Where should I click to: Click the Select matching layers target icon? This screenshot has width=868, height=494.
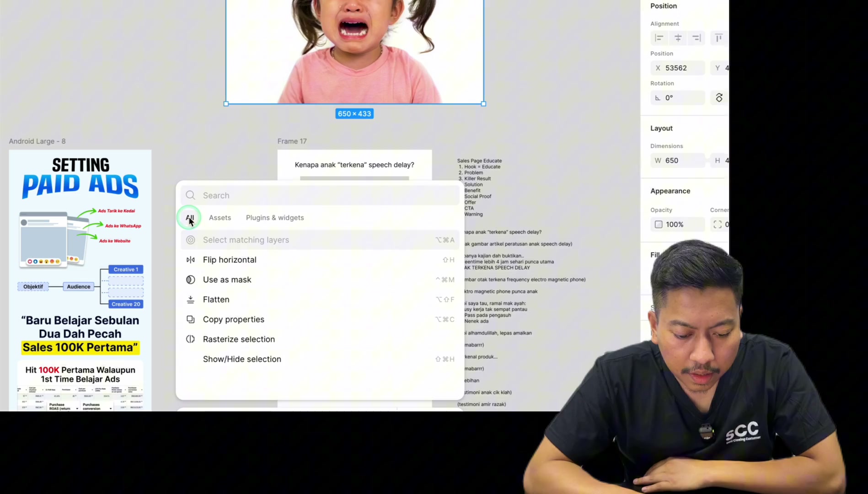191,240
